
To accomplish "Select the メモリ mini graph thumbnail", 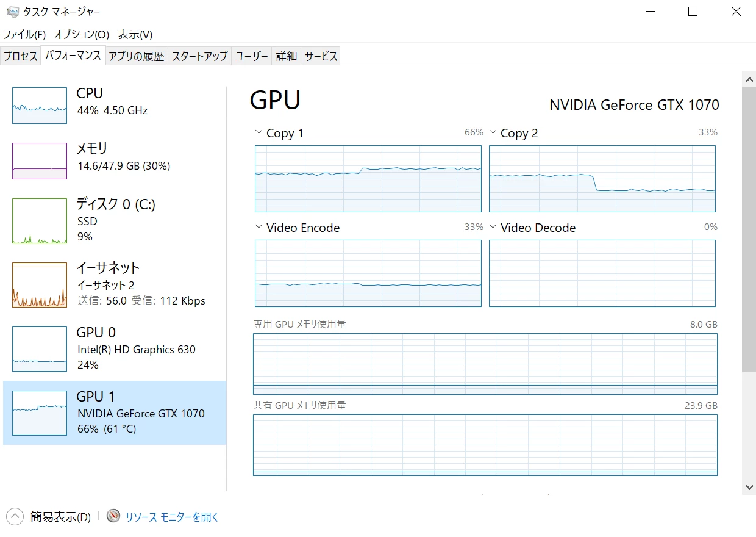I will click(40, 161).
